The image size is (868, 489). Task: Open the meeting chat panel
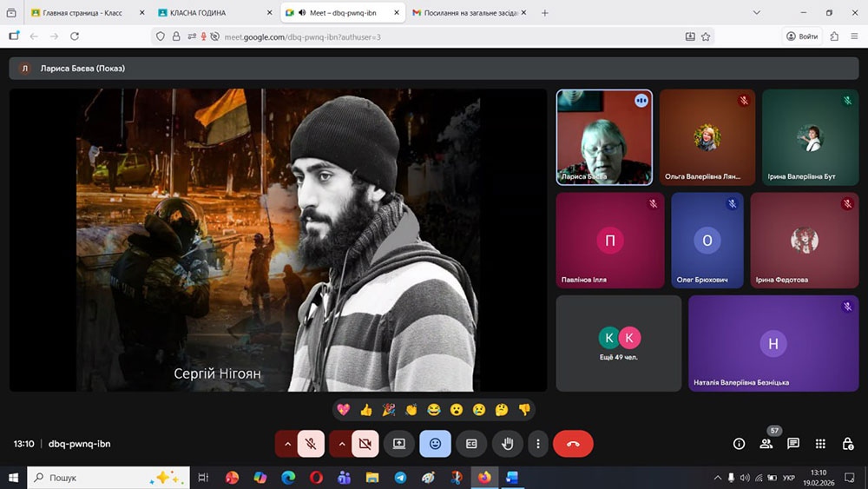pyautogui.click(x=792, y=444)
